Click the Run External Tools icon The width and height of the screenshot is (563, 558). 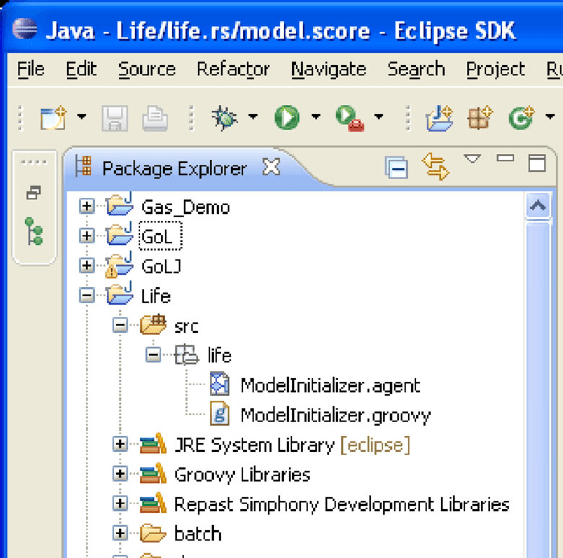[350, 118]
